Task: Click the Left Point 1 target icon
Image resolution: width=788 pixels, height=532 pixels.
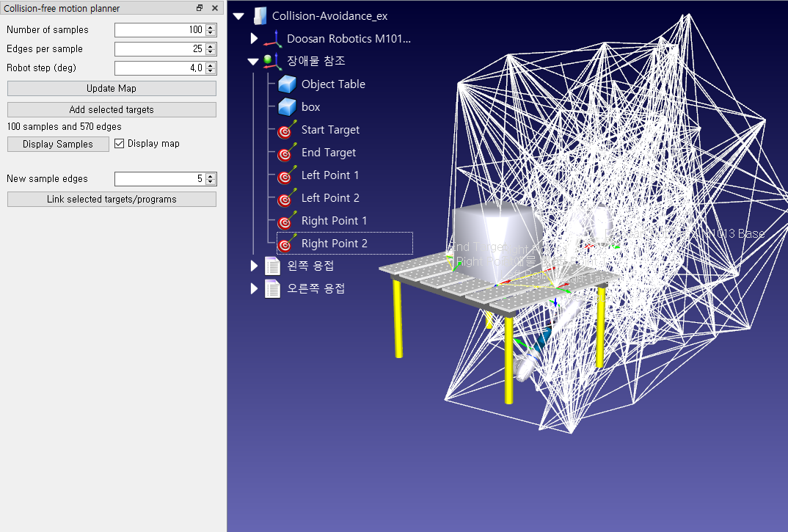Action: pos(287,175)
